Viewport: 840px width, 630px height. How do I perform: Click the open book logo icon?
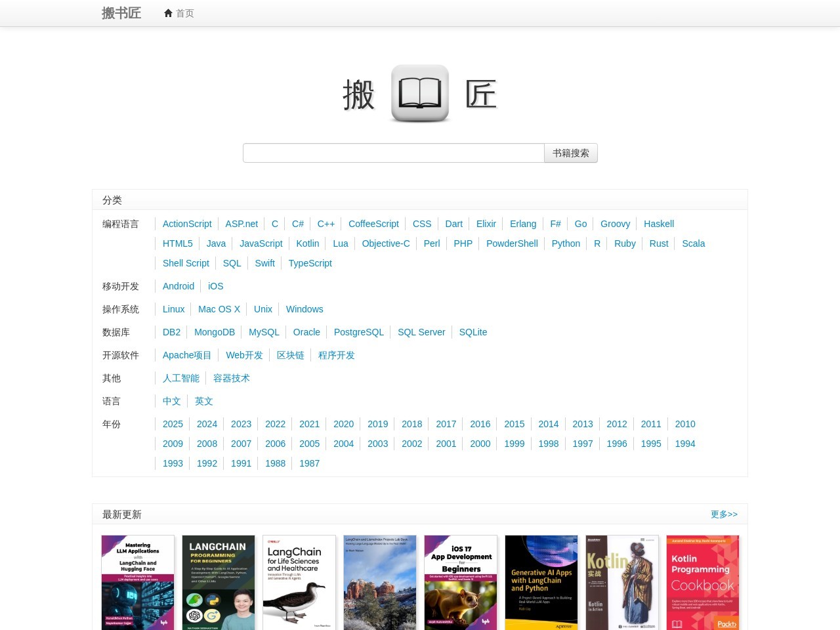tap(420, 94)
